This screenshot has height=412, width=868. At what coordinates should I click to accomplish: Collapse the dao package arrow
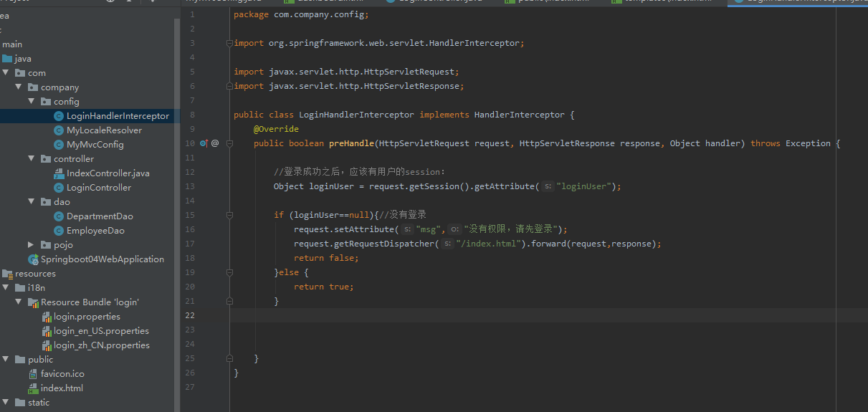pos(32,202)
